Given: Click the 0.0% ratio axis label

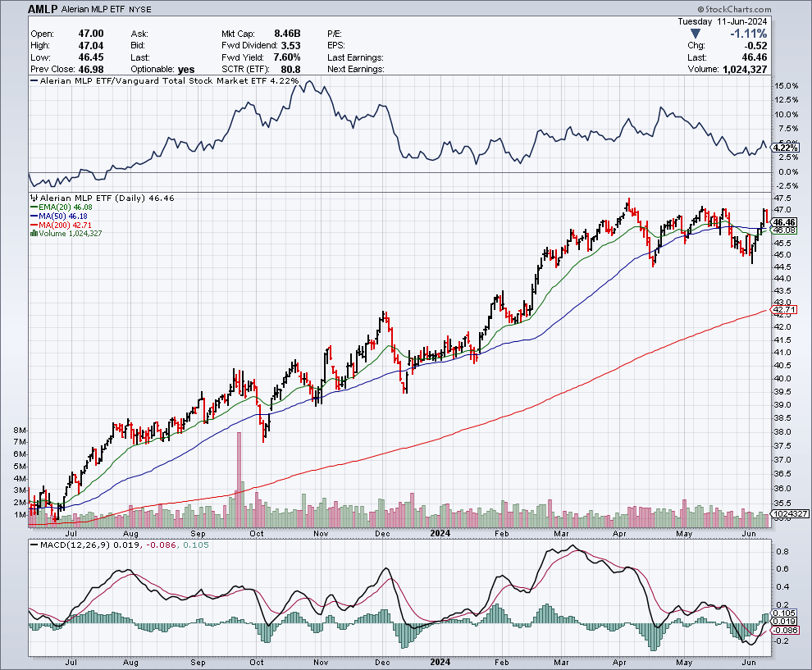Looking at the screenshot, I should [789, 172].
